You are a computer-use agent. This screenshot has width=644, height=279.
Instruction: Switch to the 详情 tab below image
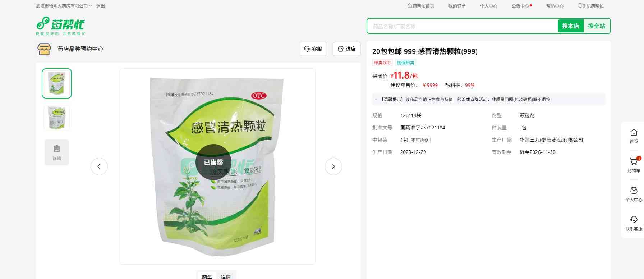pos(226,276)
